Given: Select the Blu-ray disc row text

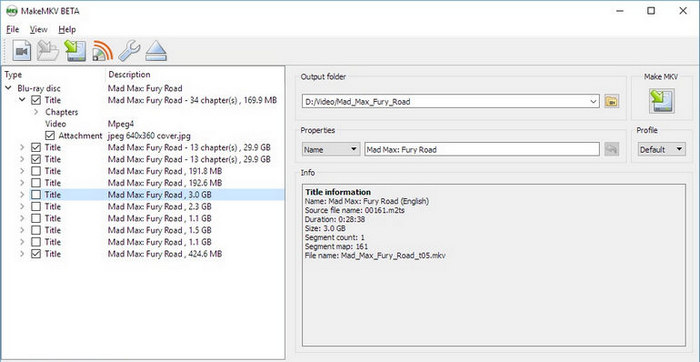Looking at the screenshot, I should pos(39,88).
